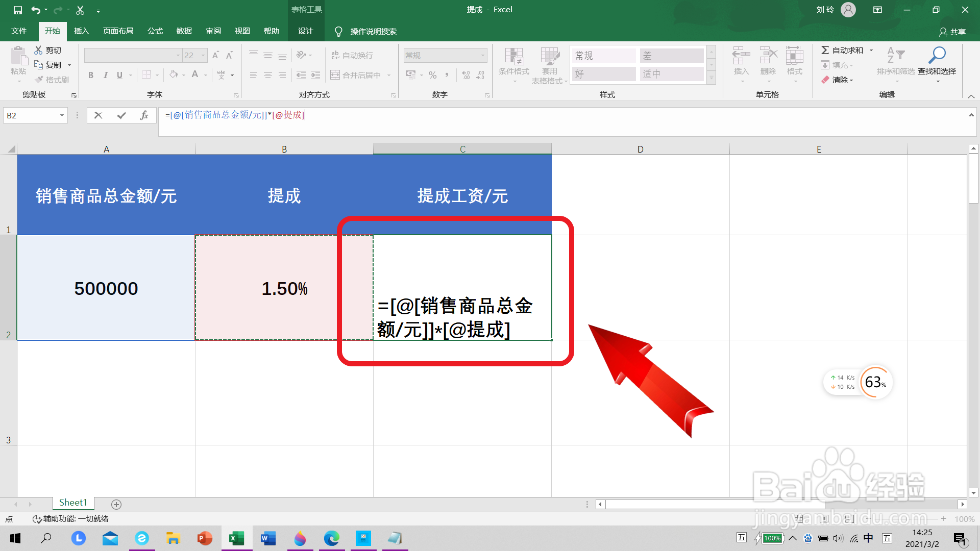Open Sort and Filter (排序和筛选)

[x=895, y=65]
